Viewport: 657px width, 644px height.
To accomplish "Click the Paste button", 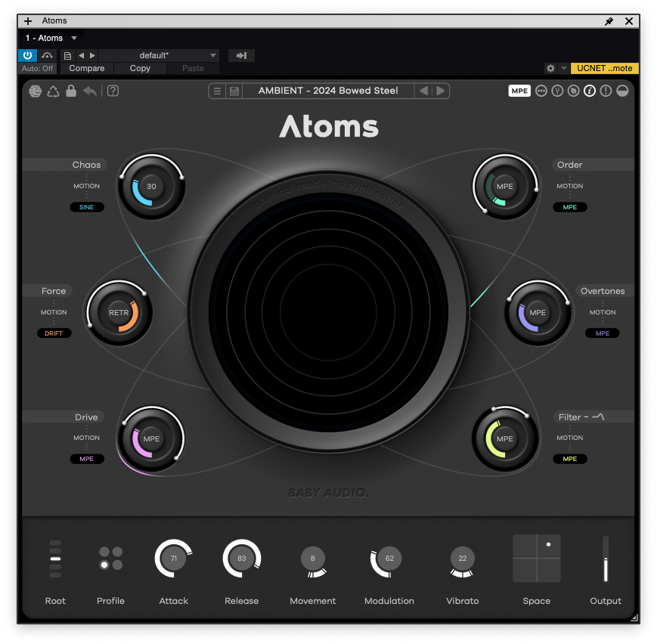I will tap(193, 68).
